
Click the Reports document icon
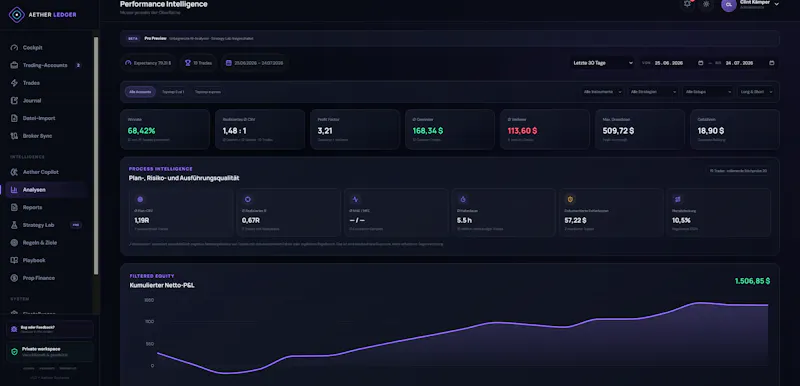pos(14,208)
